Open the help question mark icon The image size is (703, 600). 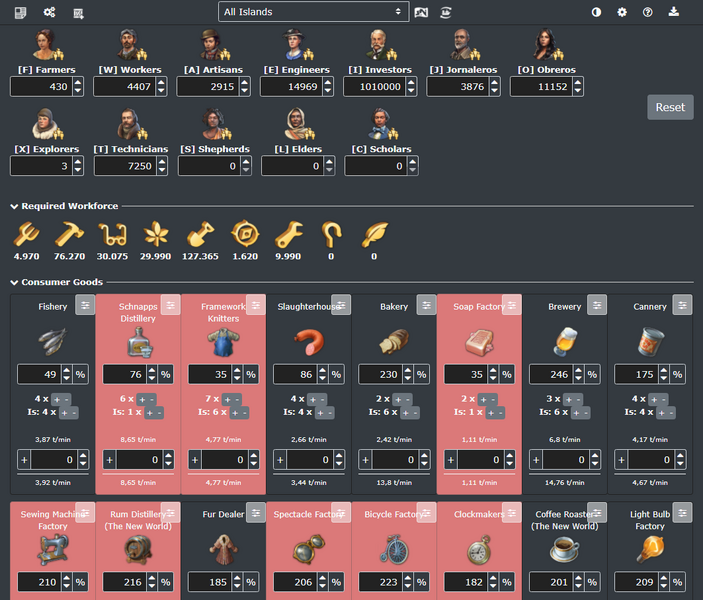coord(647,12)
